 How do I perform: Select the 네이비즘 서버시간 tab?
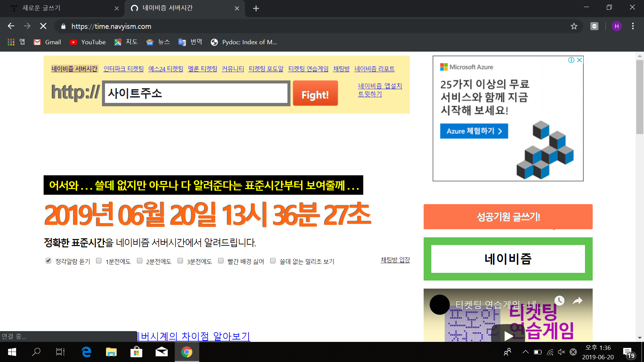[x=184, y=8]
